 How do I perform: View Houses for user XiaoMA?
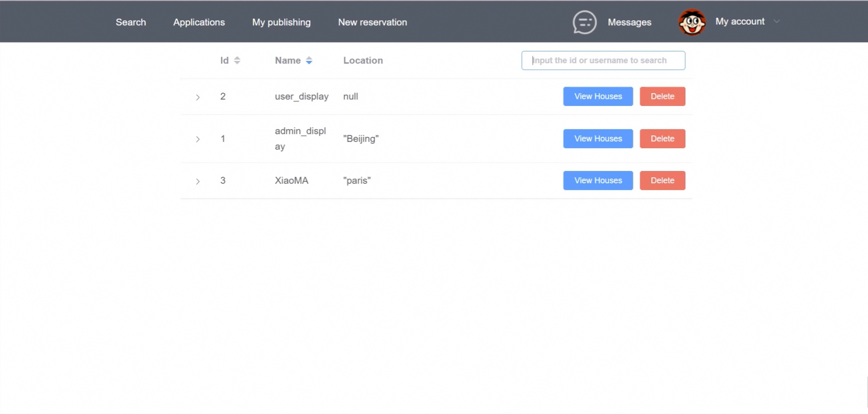point(598,180)
